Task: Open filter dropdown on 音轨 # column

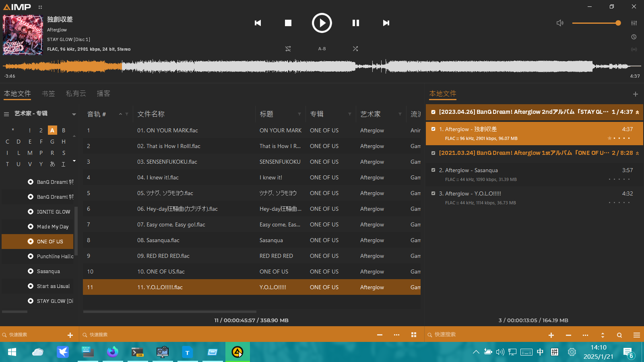Action: pyautogui.click(x=127, y=114)
